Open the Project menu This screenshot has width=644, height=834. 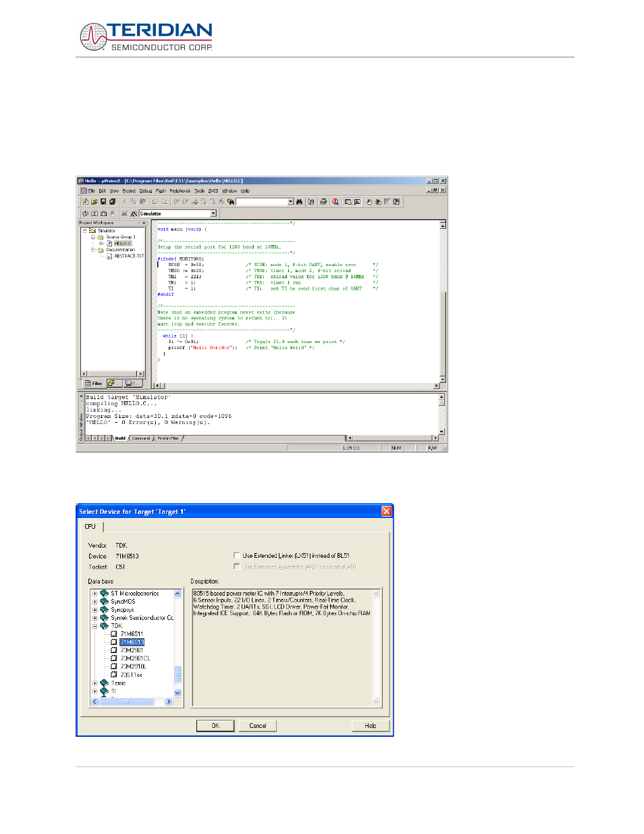click(x=129, y=191)
